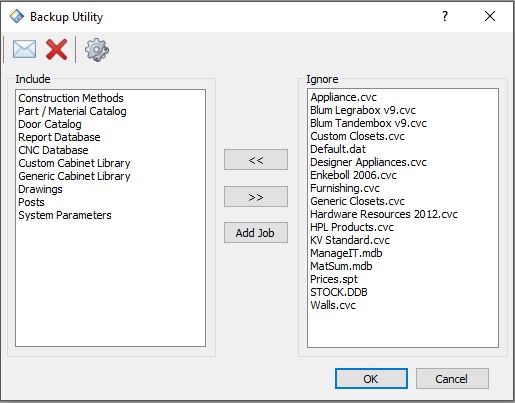Select CNC Database entry
Screen dimensions: 515x403
(53, 150)
